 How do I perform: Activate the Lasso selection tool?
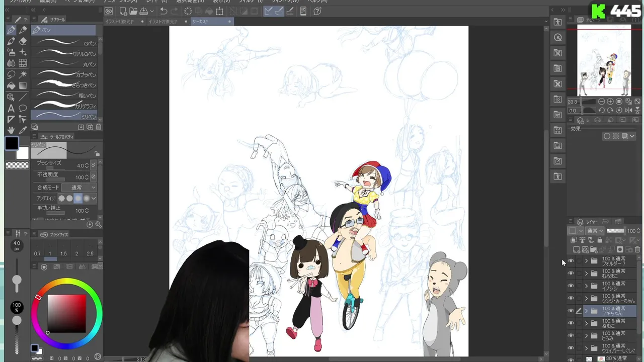point(11,74)
